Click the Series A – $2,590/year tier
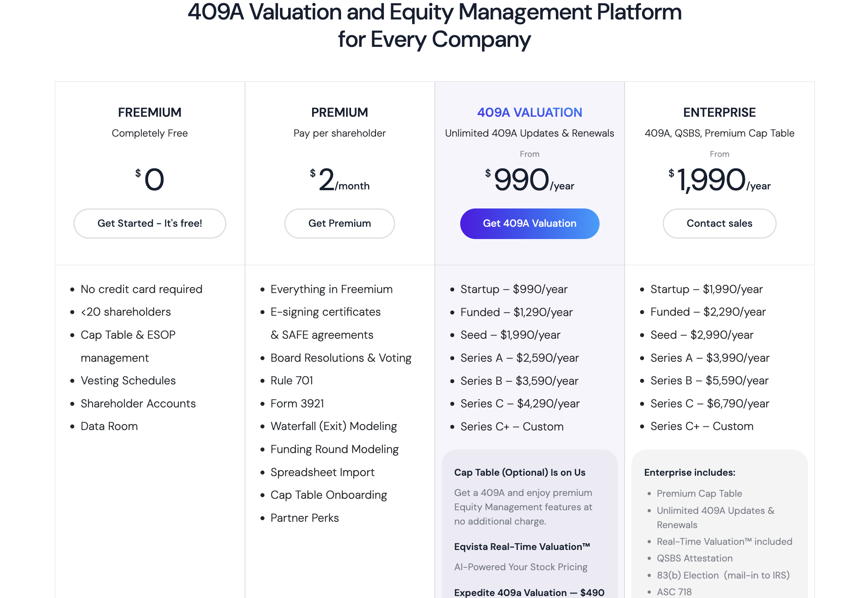Screen dimensions: 868x598 click(x=519, y=358)
